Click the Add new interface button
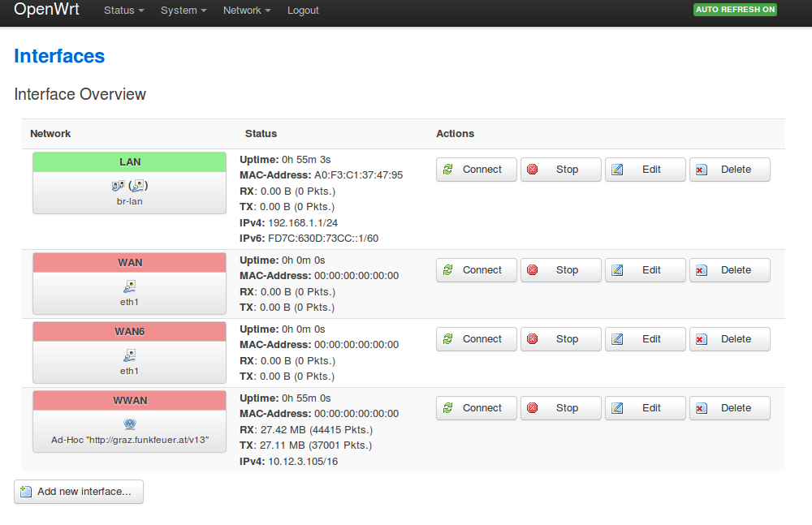The height and width of the screenshot is (525, 812). [79, 492]
